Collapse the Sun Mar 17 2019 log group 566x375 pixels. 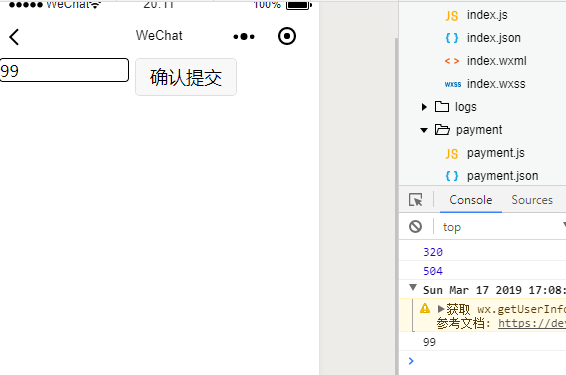click(413, 288)
